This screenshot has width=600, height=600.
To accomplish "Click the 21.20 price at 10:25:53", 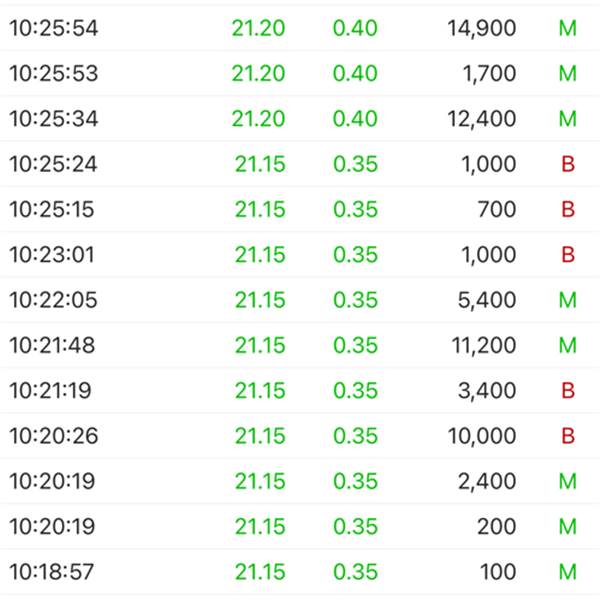I will point(259,73).
